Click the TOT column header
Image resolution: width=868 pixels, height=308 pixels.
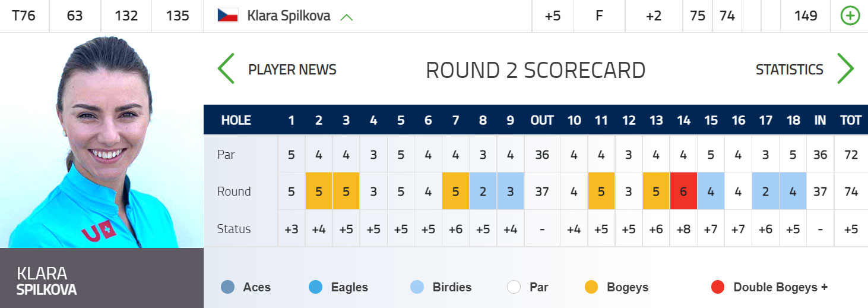(851, 120)
